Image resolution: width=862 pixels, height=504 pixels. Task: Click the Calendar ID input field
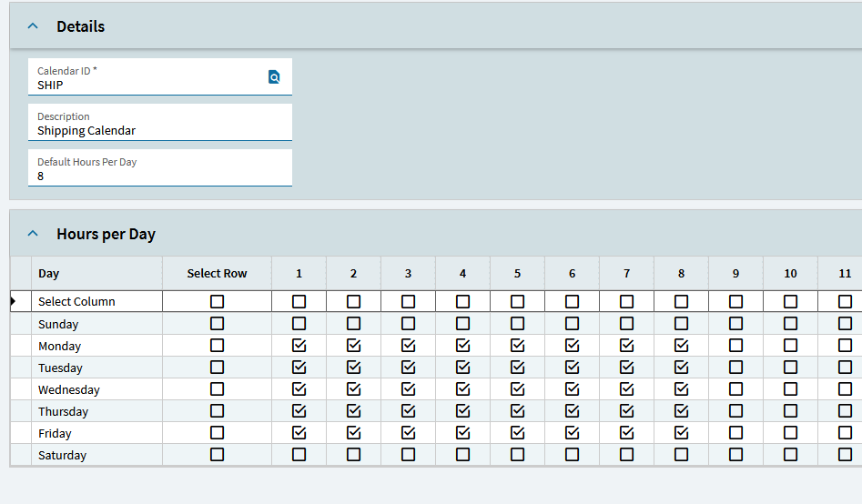pos(146,85)
